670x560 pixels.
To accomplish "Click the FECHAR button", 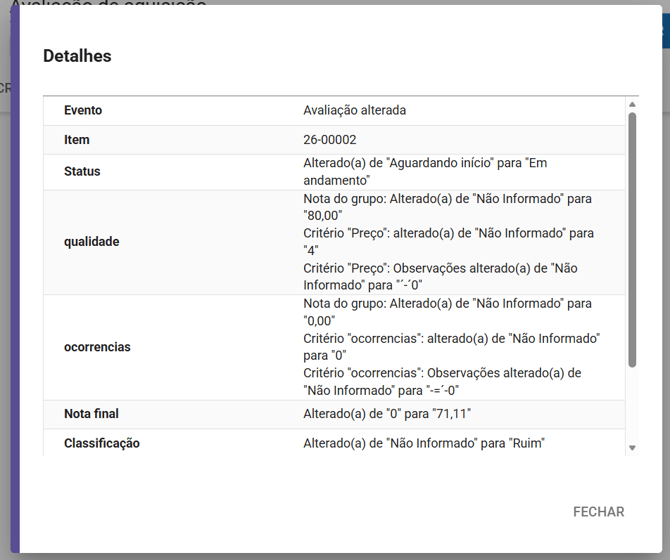I will pos(598,512).
